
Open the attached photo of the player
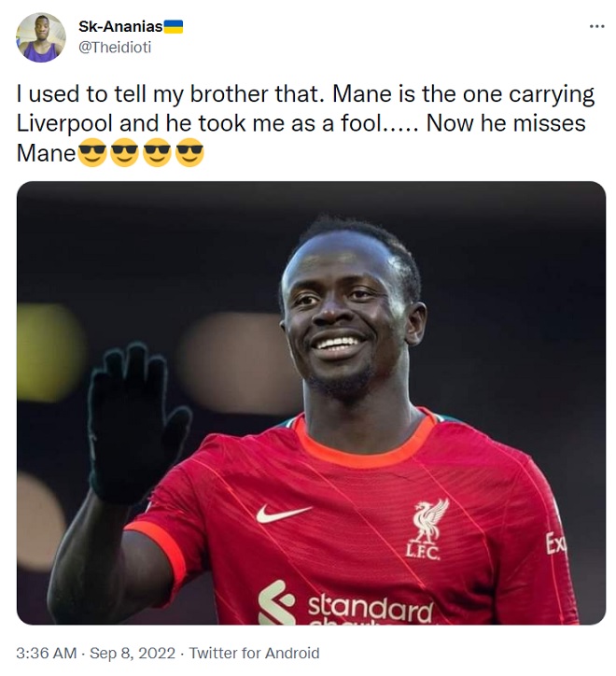tap(311, 402)
